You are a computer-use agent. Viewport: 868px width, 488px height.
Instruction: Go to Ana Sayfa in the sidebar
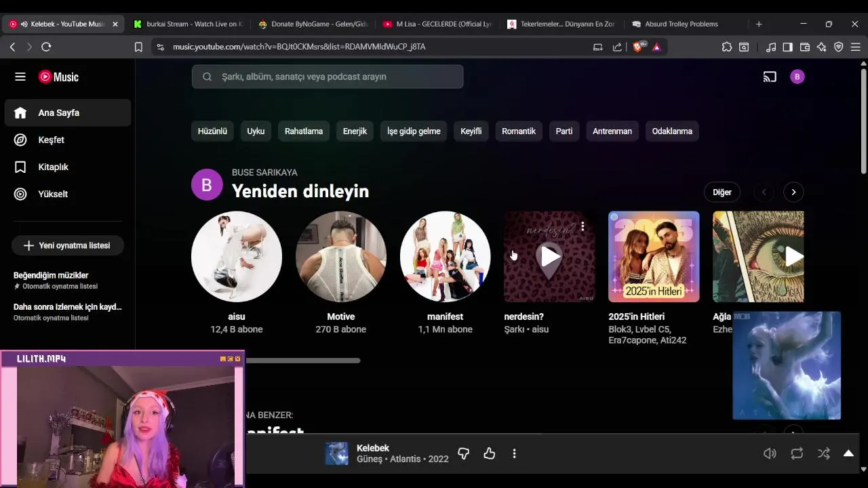[x=68, y=113]
